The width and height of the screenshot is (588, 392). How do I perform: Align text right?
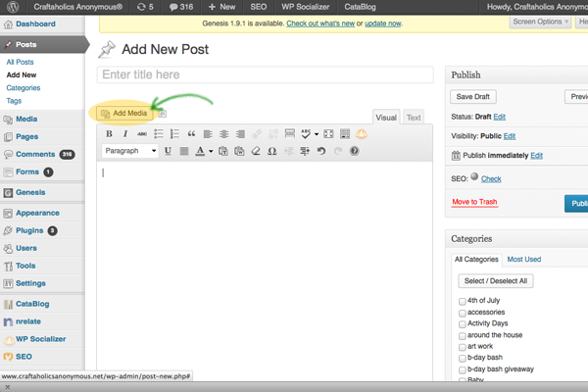tap(240, 134)
